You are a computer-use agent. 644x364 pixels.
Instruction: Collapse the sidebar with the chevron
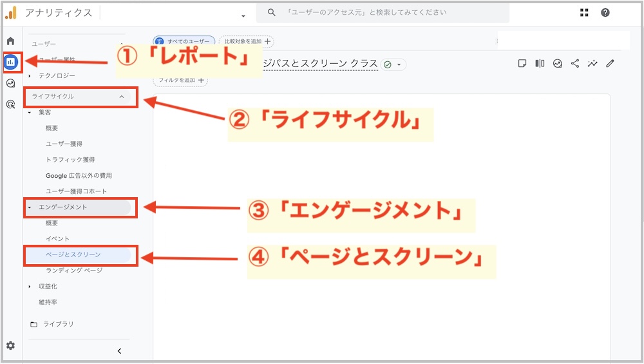point(119,351)
